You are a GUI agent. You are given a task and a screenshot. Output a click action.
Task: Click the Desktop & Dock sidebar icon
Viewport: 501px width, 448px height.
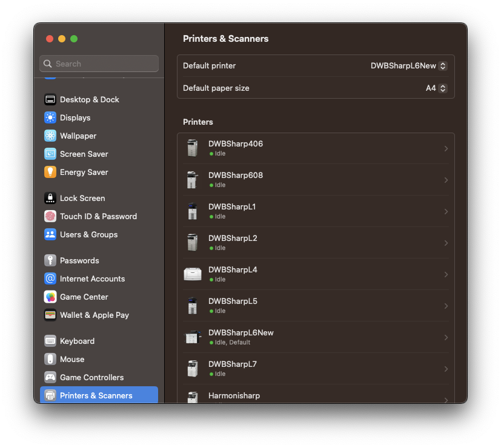pyautogui.click(x=50, y=99)
